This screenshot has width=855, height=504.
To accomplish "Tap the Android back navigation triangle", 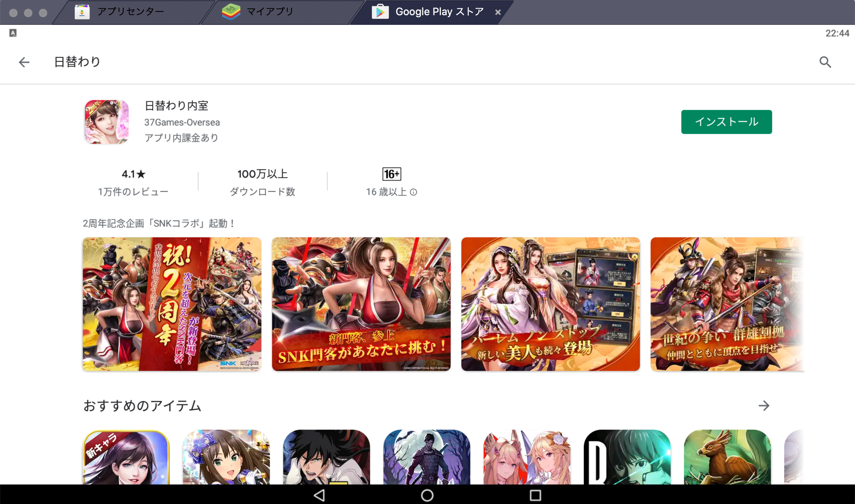I will tap(320, 495).
